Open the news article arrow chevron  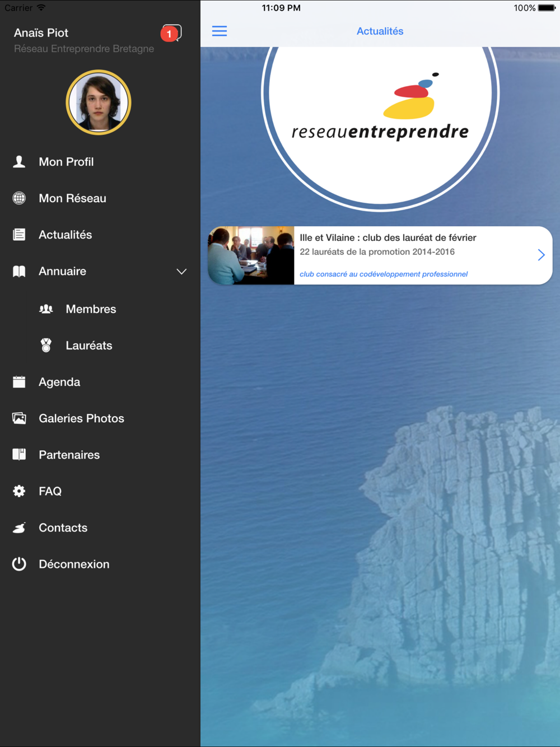pos(541,255)
